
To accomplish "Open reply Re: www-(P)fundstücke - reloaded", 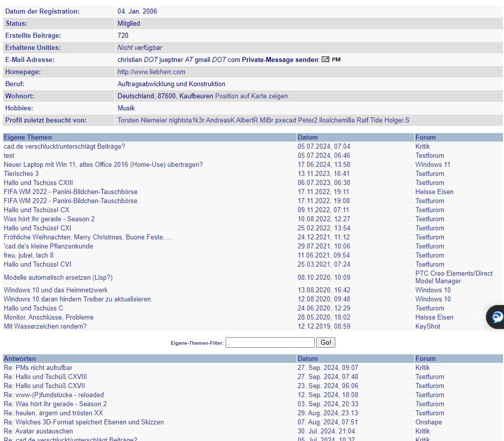I will tap(54, 395).
